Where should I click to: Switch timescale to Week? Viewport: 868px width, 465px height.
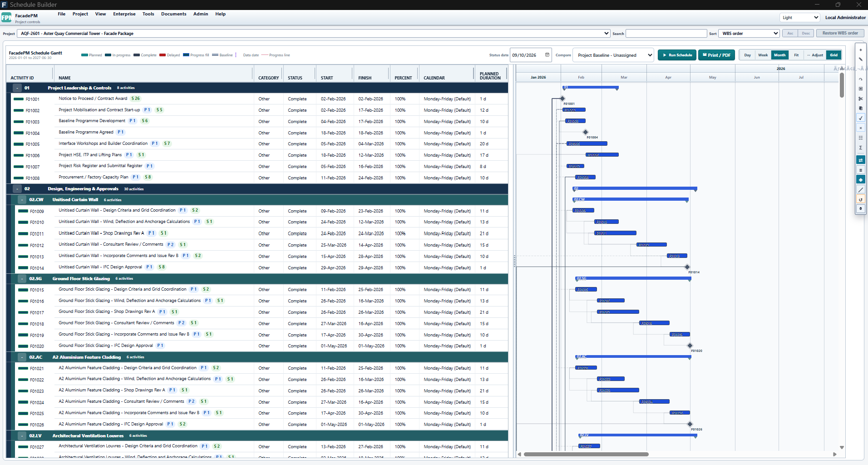763,55
